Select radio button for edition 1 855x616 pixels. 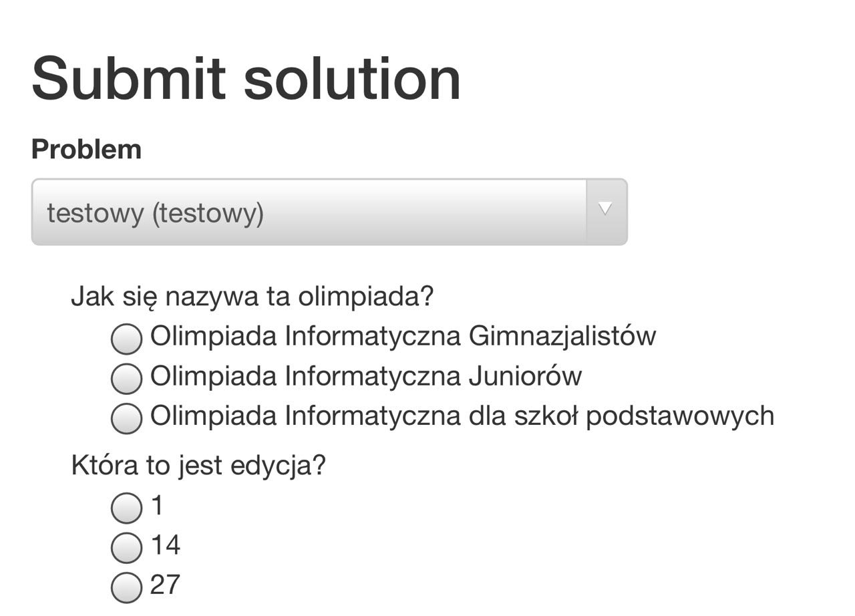click(x=126, y=508)
